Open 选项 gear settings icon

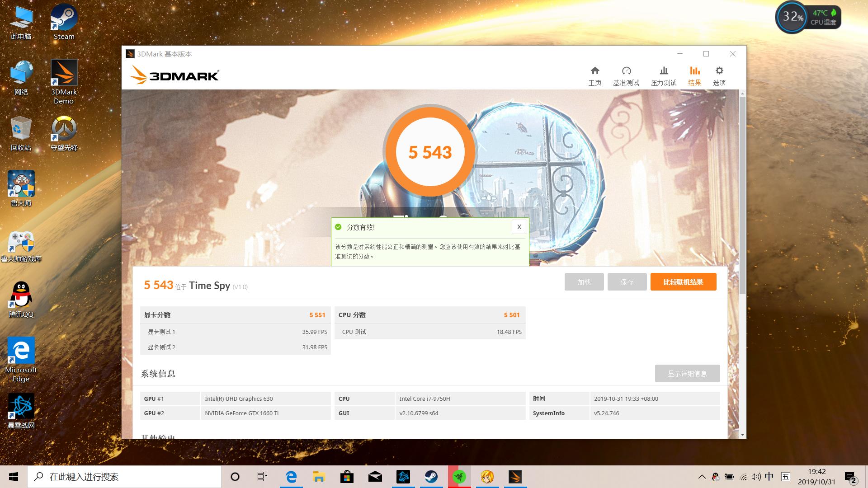tap(719, 76)
